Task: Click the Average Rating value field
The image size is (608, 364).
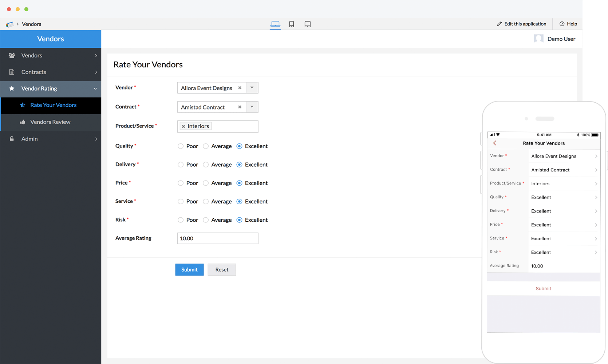Action: pos(217,238)
